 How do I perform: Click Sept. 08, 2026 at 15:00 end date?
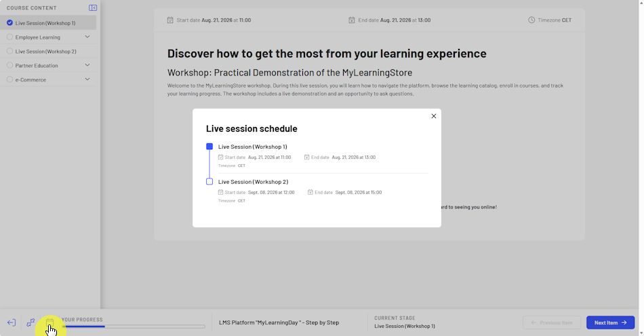(358, 192)
